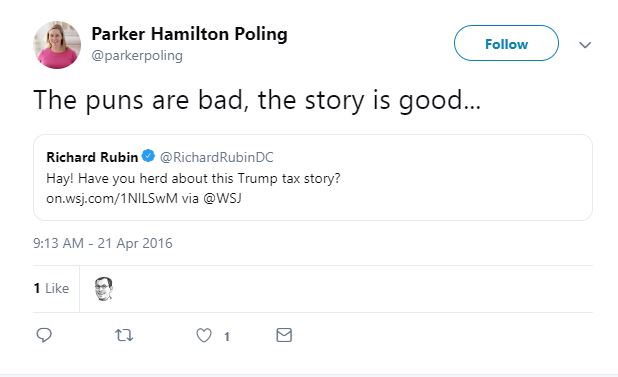
Task: Retweet using the retweet arrows icon
Action: (x=124, y=335)
